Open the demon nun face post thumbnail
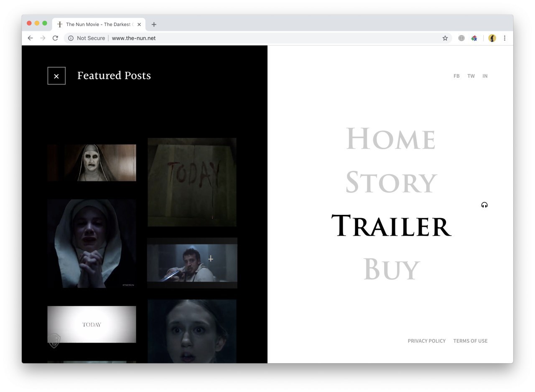Screen dimensions: 535x392 click(92, 163)
